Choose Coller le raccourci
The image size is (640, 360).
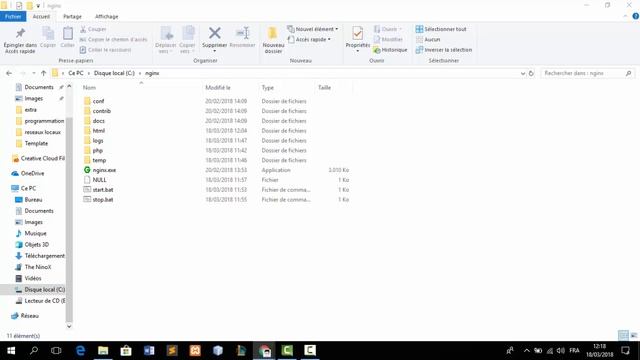(105, 50)
